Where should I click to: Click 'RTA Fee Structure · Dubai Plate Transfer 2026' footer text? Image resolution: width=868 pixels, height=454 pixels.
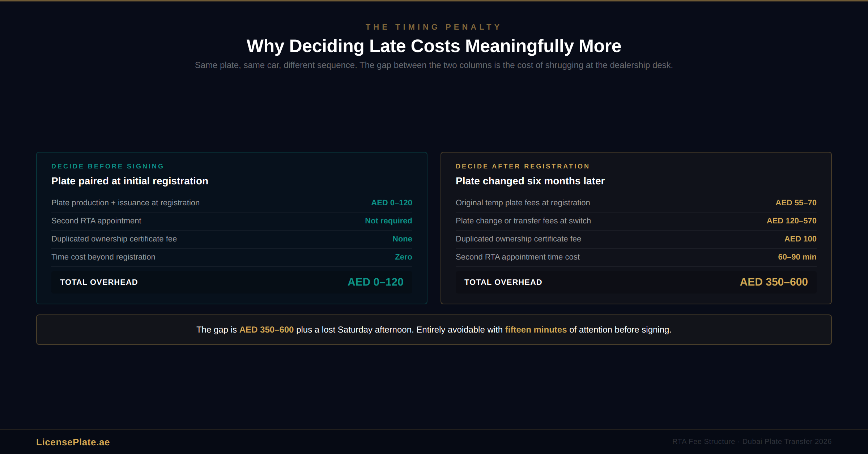[x=752, y=442]
